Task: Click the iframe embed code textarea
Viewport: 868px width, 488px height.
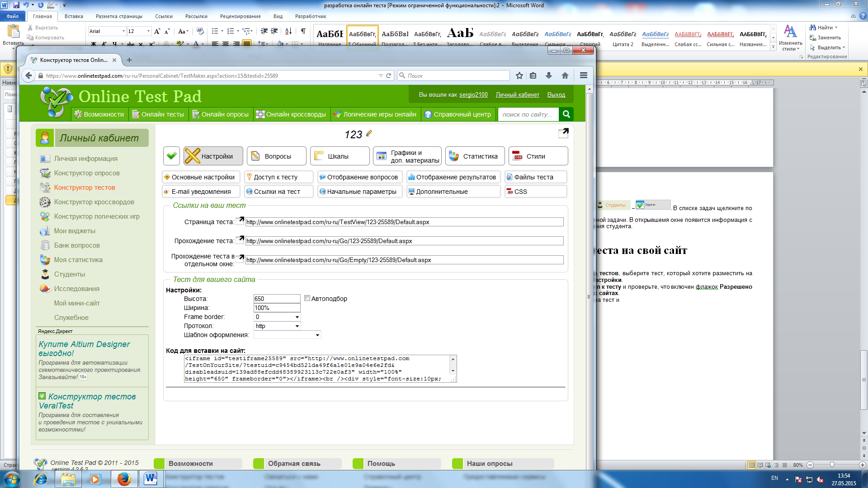Action: pos(320,369)
